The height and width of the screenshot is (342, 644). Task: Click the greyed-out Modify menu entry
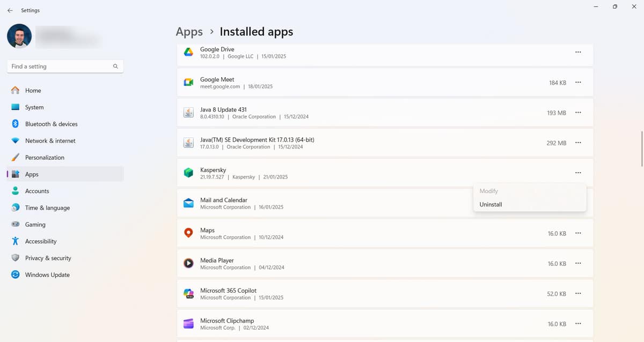[x=530, y=191]
